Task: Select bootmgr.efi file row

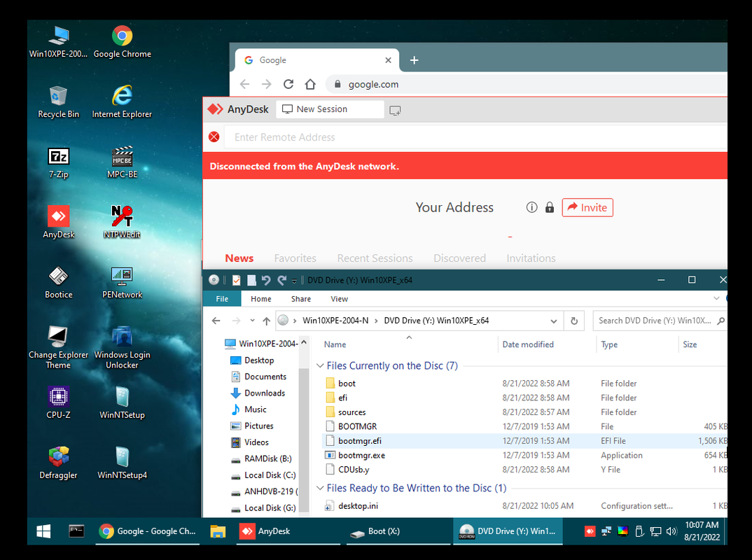Action: [x=524, y=441]
